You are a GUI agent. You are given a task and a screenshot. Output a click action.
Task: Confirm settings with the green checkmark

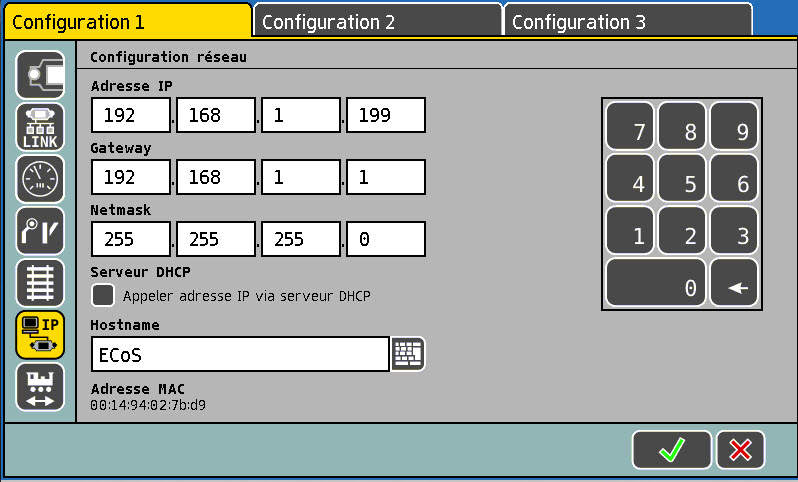(671, 450)
